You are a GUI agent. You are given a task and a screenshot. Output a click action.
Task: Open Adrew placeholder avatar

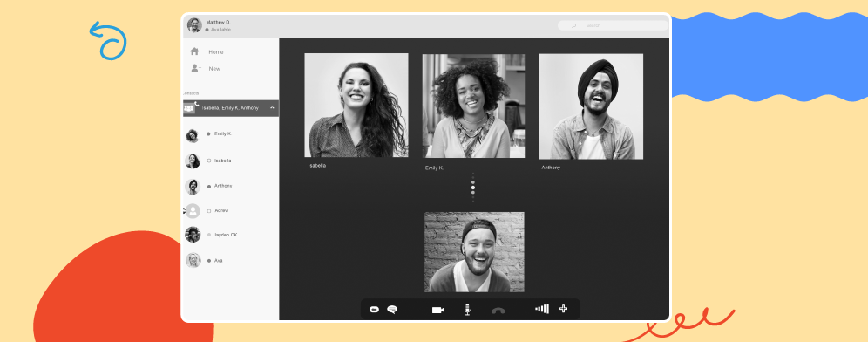tap(192, 210)
